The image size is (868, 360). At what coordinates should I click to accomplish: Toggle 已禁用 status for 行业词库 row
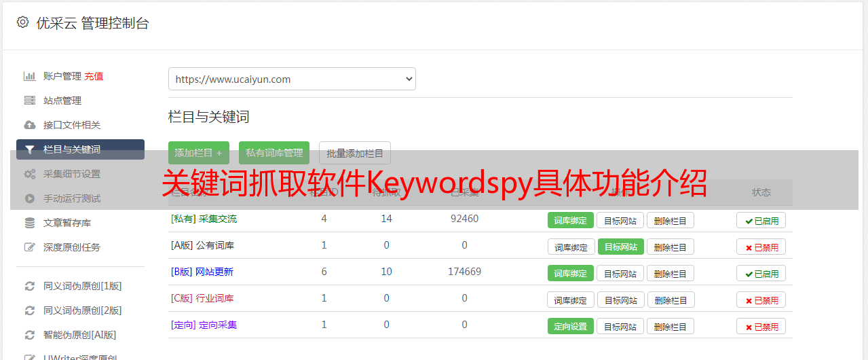[761, 300]
